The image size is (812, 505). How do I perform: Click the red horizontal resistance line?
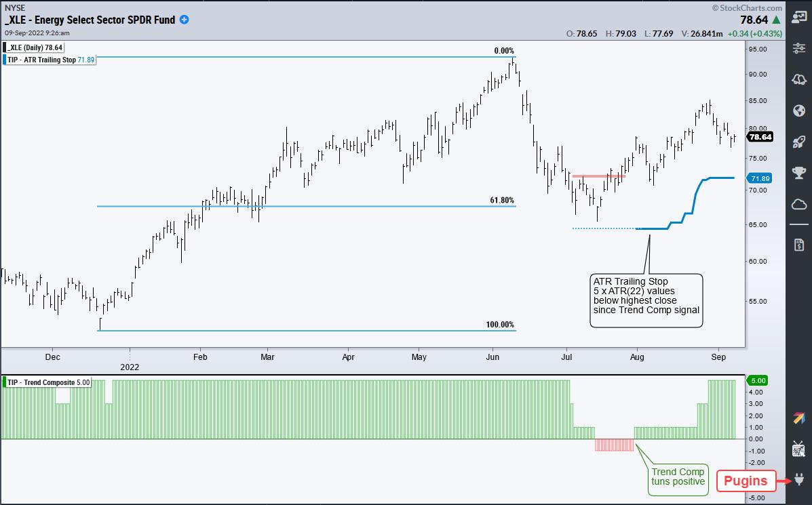click(598, 176)
